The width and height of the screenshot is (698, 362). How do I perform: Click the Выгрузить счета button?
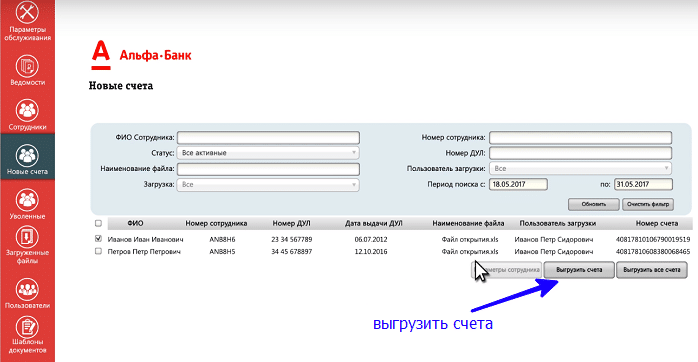579,270
